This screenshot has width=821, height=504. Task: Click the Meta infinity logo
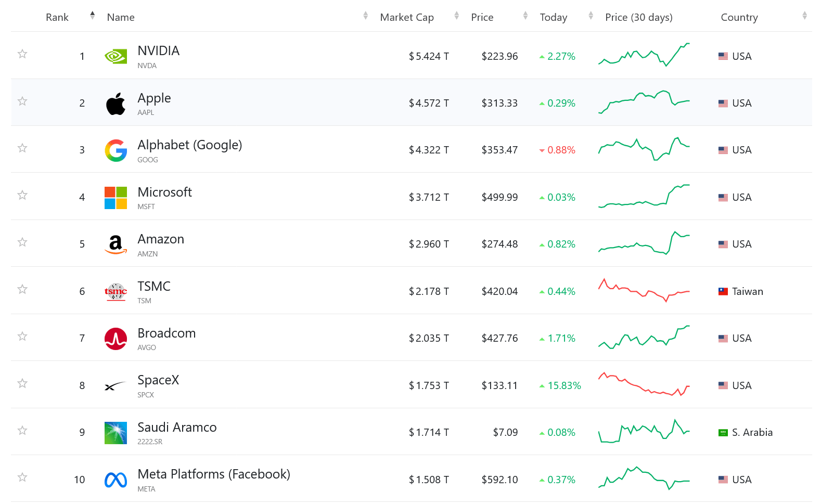(116, 480)
